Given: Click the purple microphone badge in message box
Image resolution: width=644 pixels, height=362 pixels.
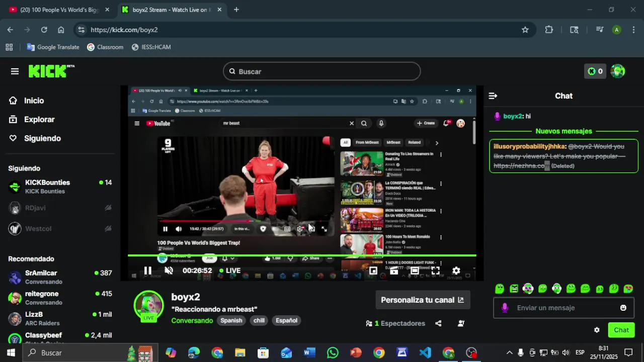Looking at the screenshot, I should 505,308.
